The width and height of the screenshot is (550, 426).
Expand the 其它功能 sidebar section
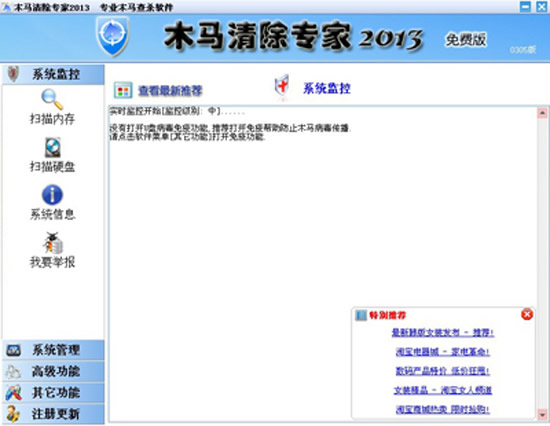53,393
